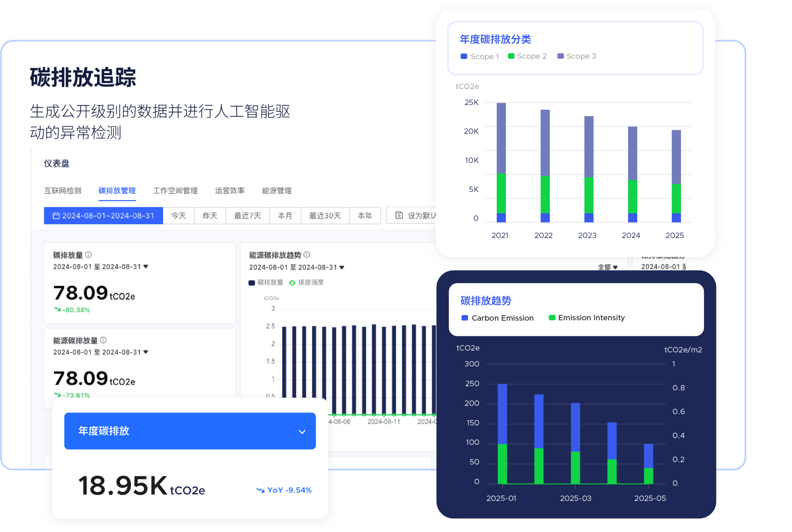Click the downward trend icon near -80.34%
Screen dimensions: 792x532
click(x=57, y=309)
